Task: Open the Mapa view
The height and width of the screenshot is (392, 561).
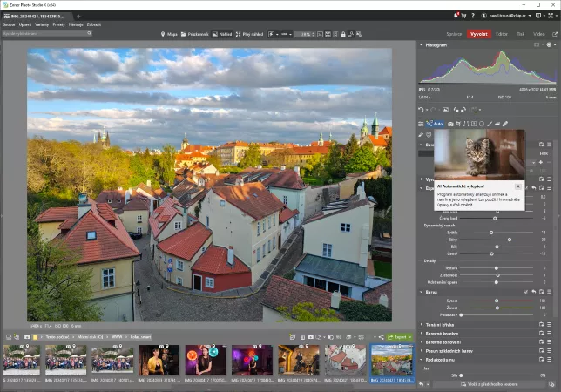Action: tap(169, 34)
